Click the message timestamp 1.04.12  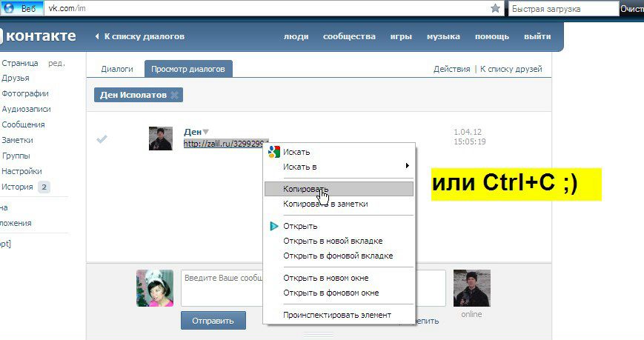tap(468, 132)
